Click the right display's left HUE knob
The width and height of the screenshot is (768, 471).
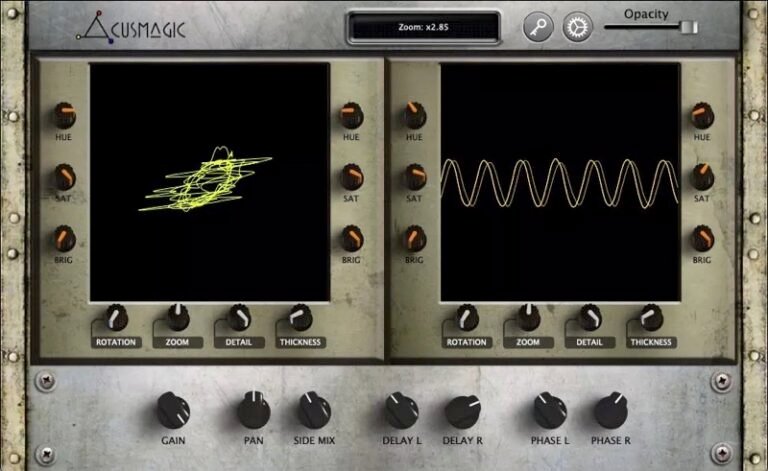coord(414,116)
